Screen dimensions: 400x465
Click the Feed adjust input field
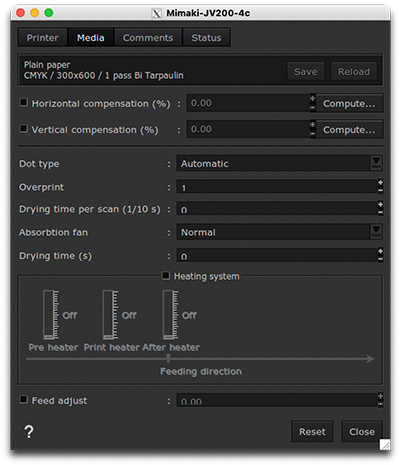tap(277, 400)
